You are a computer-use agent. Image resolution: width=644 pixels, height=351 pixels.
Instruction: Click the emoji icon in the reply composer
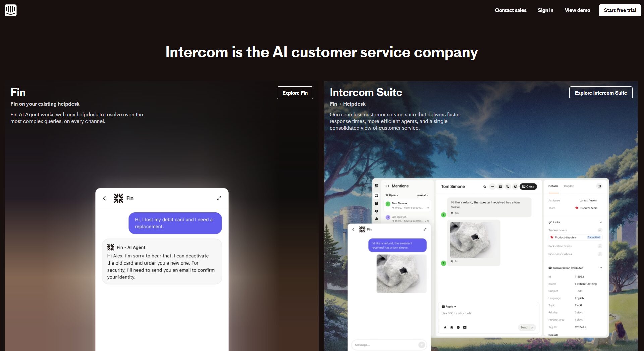point(458,327)
